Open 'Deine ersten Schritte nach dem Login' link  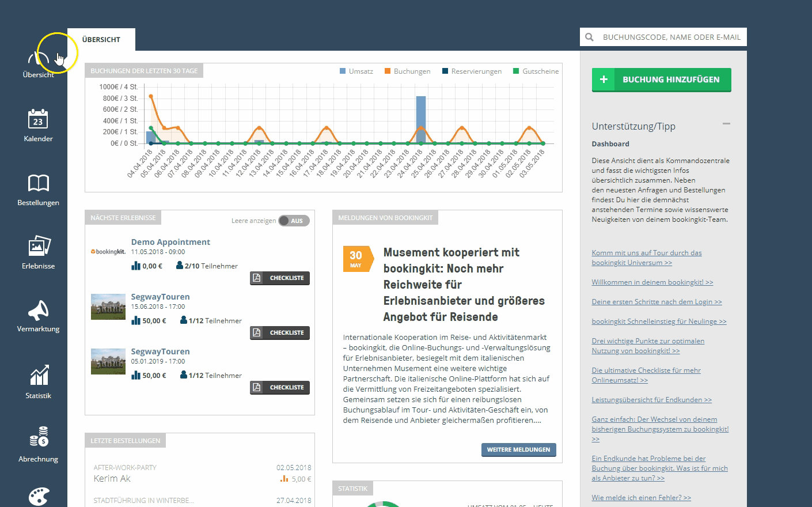(657, 302)
